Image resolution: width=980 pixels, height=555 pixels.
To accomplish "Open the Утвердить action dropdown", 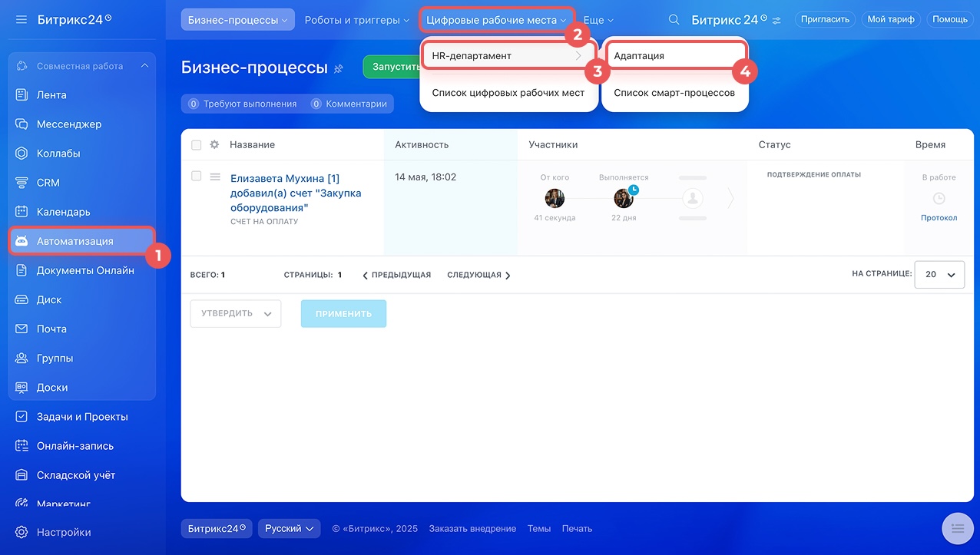I will (236, 313).
